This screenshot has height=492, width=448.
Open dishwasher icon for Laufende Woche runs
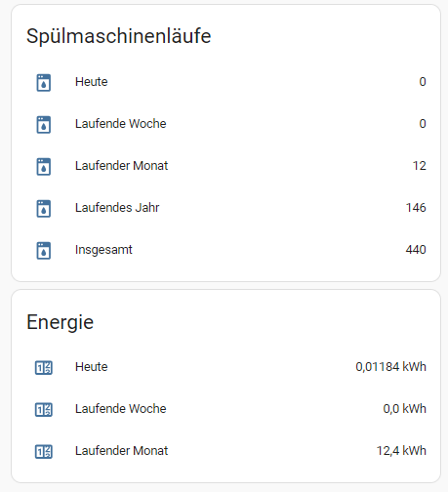click(43, 125)
